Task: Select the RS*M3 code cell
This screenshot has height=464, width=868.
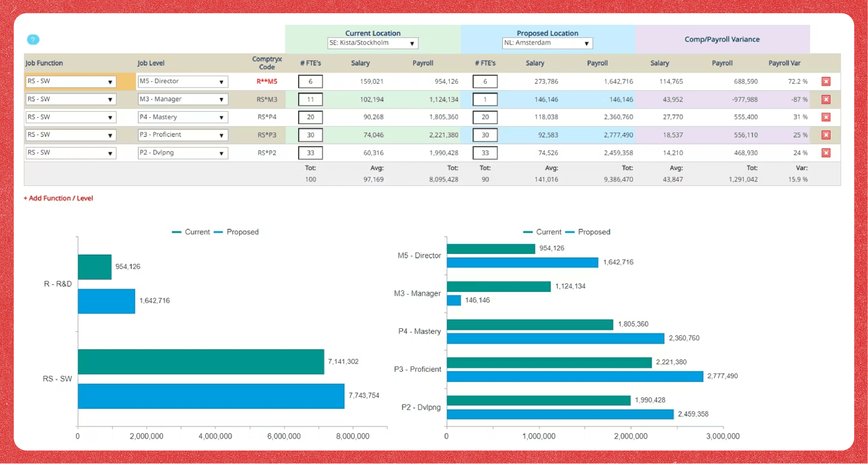Action: tap(266, 99)
